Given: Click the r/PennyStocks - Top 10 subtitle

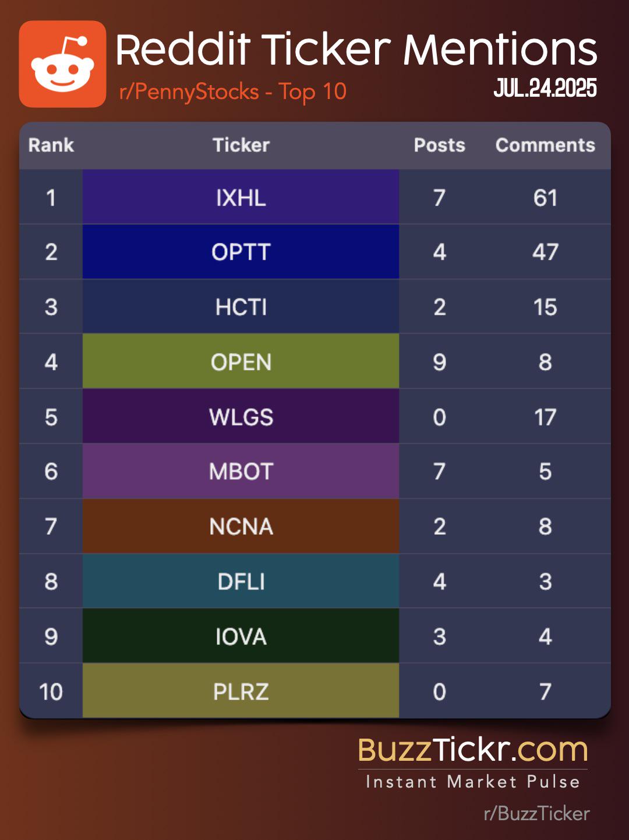Looking at the screenshot, I should click(x=233, y=91).
